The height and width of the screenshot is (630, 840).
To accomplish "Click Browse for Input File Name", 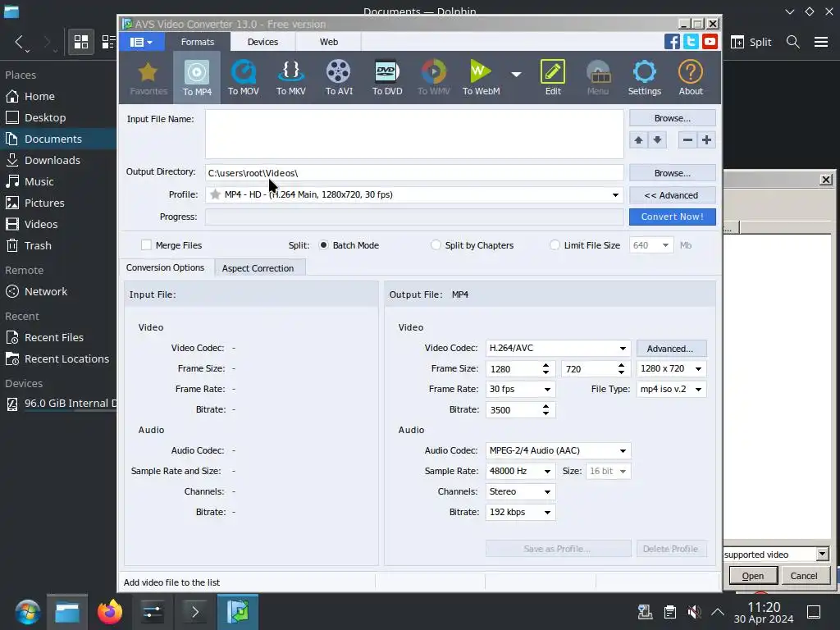I will coord(673,118).
